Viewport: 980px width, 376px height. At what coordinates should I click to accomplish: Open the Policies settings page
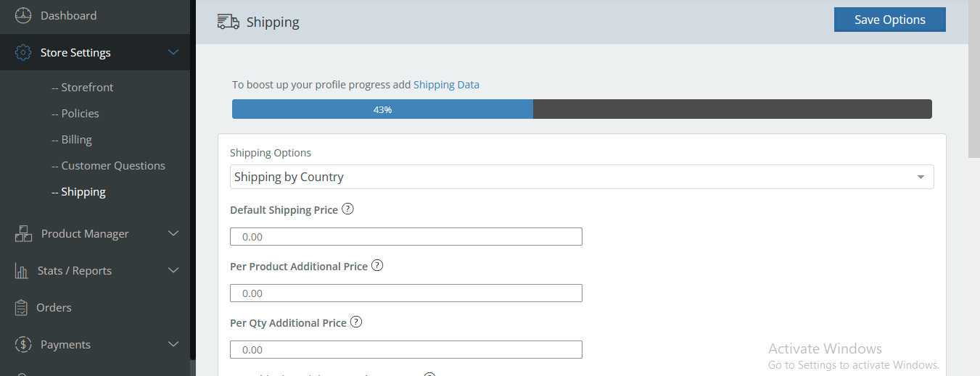(80, 114)
